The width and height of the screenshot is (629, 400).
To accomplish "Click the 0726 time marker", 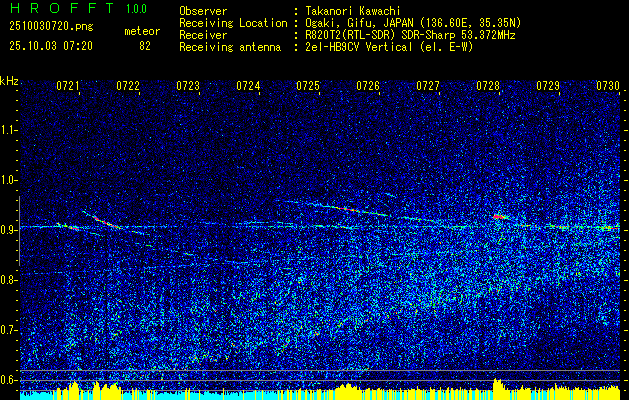I will 368,86.
